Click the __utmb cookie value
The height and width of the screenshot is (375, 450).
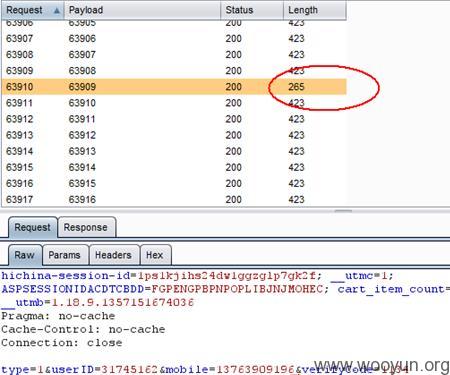pos(122,303)
